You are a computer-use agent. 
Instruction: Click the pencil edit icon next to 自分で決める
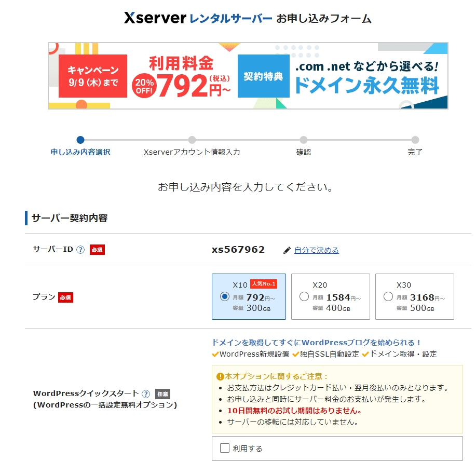point(287,250)
